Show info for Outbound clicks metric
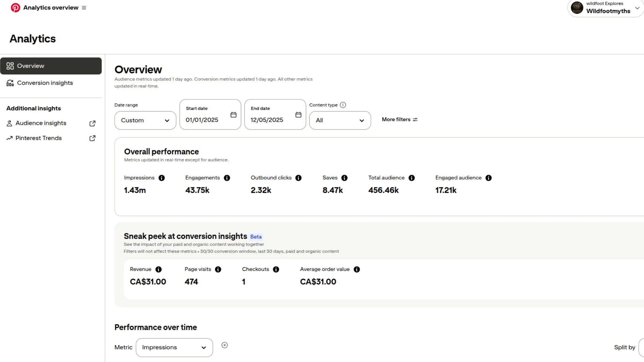Screen dimensions: 644x362 298,178
